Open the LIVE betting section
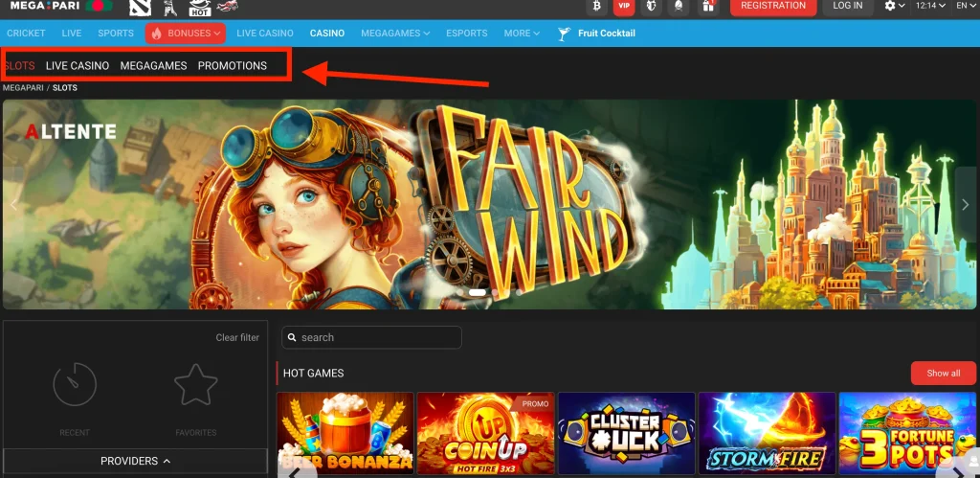The width and height of the screenshot is (980, 478). (x=71, y=34)
